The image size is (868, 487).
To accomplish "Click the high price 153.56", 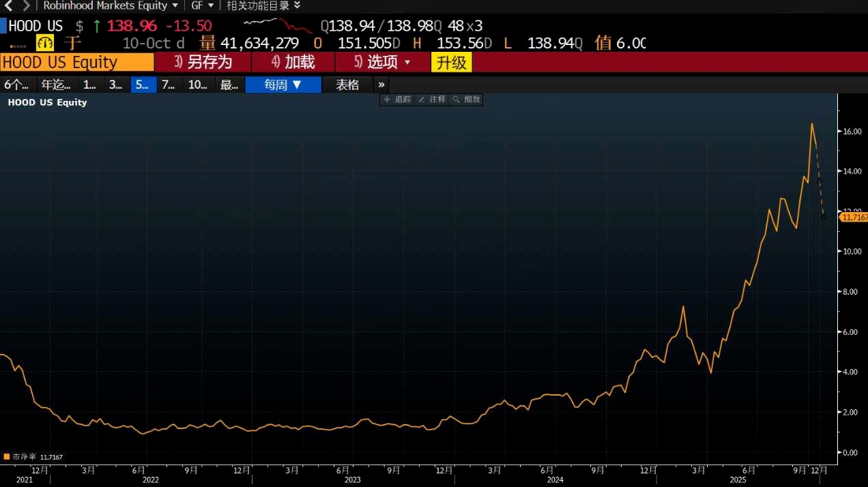I will tap(460, 44).
